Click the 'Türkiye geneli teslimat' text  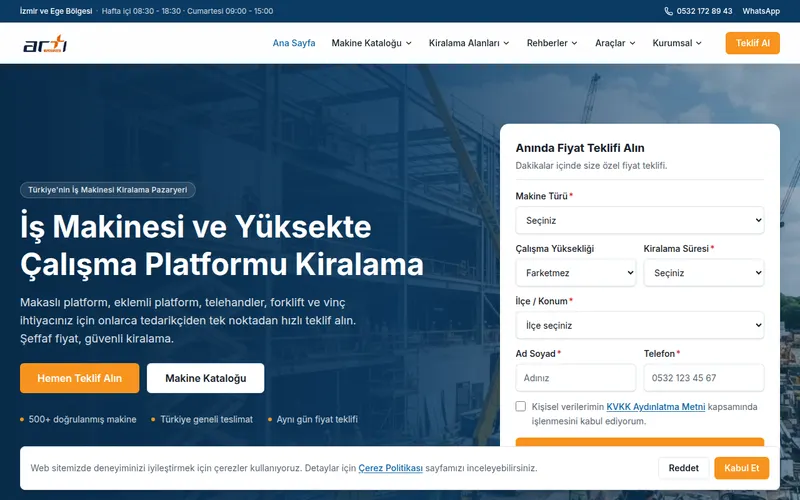point(207,419)
